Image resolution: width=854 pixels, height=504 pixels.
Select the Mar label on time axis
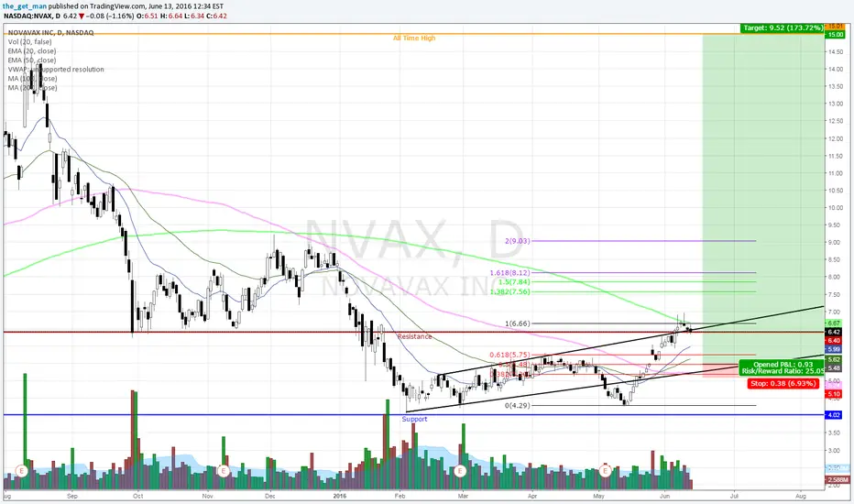click(463, 497)
